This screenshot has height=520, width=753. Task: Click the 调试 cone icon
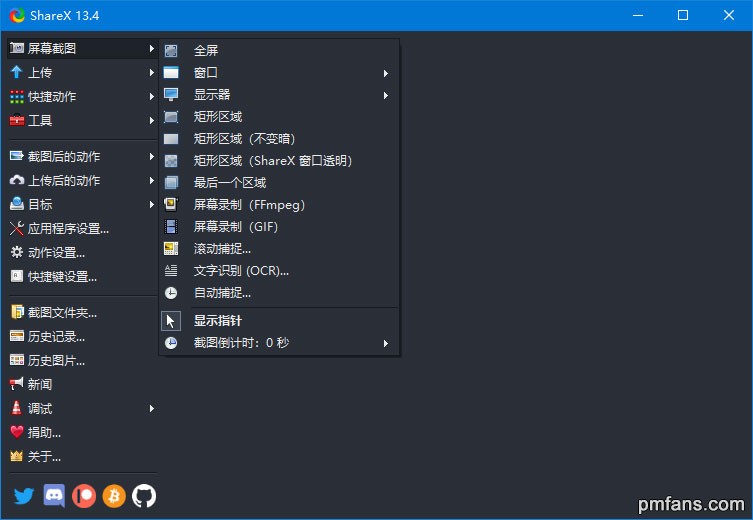tap(17, 408)
